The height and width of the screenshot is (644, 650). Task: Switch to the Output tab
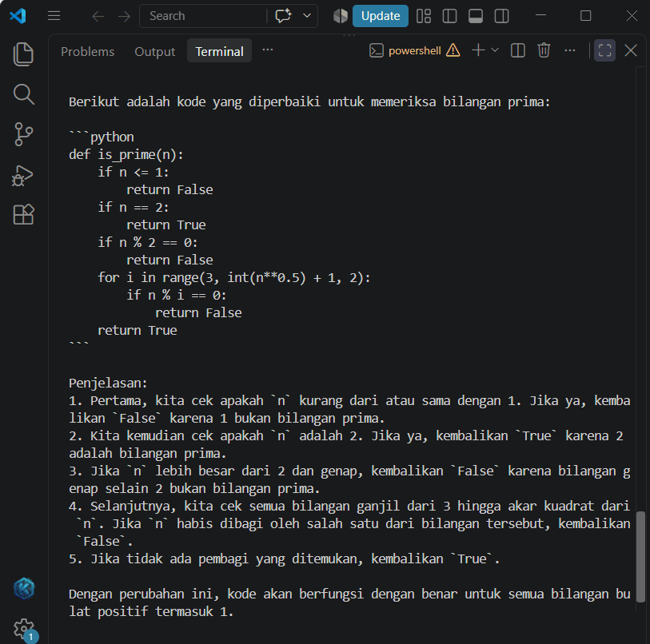154,51
